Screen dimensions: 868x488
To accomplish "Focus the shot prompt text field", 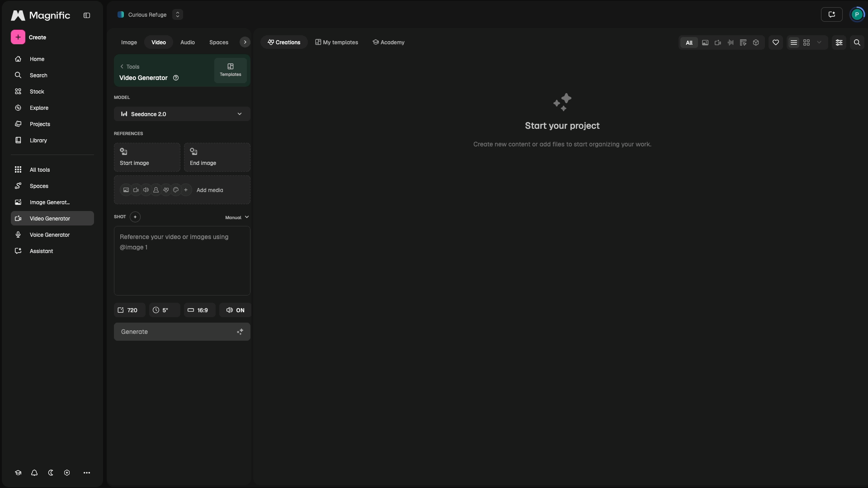I will coord(182,261).
